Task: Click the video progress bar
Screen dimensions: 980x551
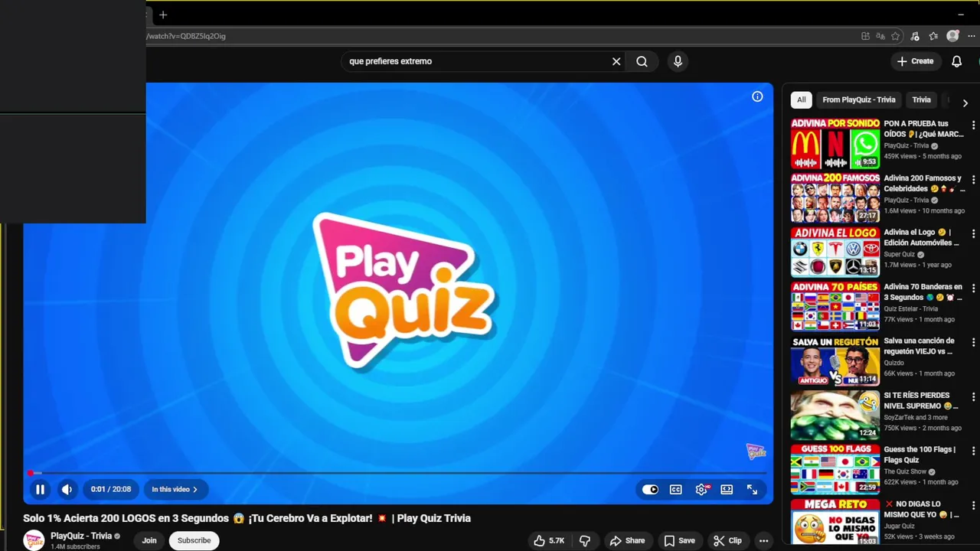Action: tap(398, 473)
